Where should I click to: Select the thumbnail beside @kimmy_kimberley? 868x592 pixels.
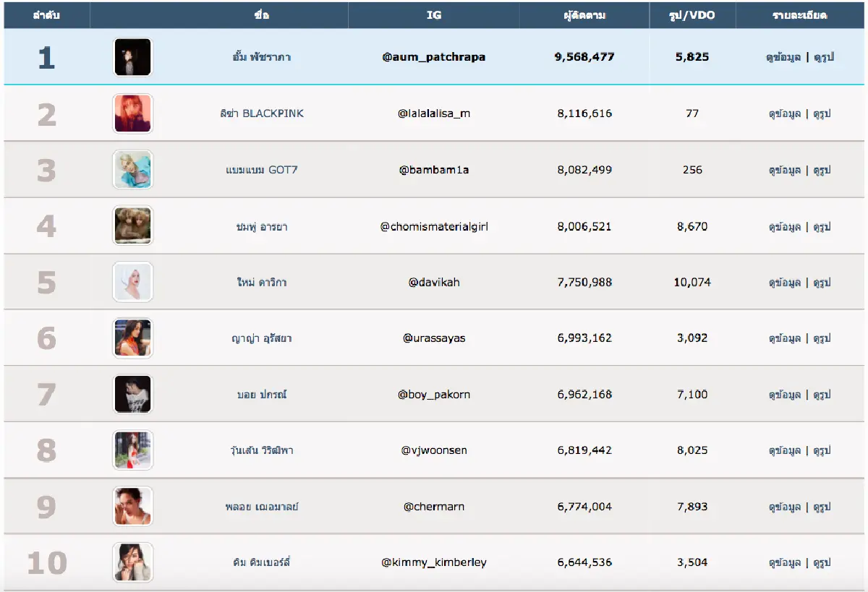[132, 562]
